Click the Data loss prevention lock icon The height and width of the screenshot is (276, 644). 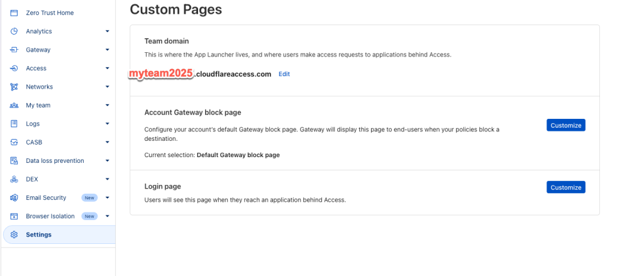pyautogui.click(x=14, y=160)
